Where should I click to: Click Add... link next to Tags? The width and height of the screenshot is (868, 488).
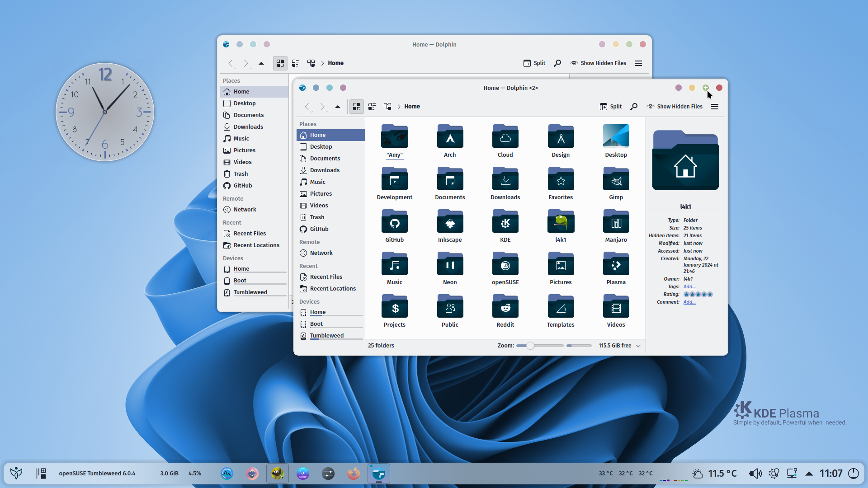point(689,286)
